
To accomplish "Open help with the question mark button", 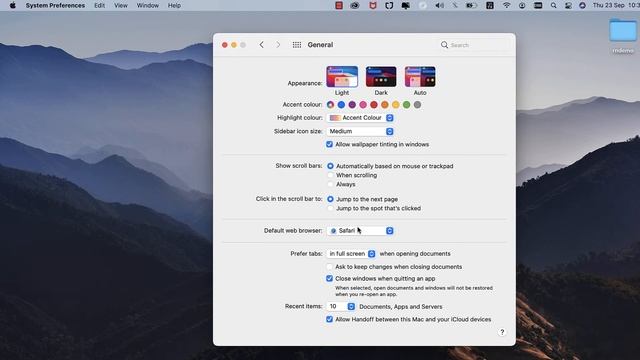I will tap(502, 332).
